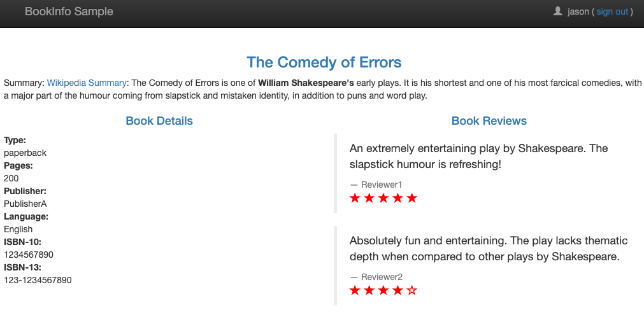Click the empty outlined star in Reviewer2's rating
The width and height of the screenshot is (644, 315).
[411, 291]
